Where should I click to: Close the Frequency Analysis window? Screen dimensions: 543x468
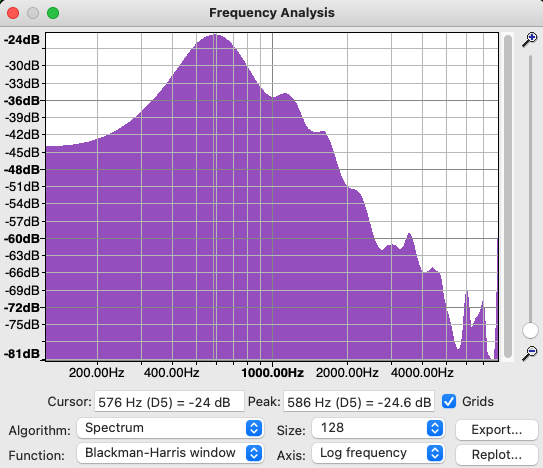point(13,13)
